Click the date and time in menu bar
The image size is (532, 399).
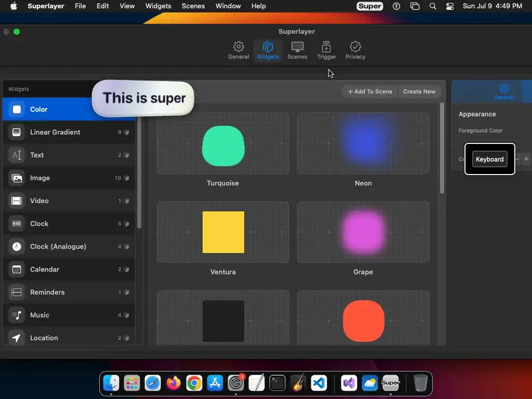pos(493,6)
